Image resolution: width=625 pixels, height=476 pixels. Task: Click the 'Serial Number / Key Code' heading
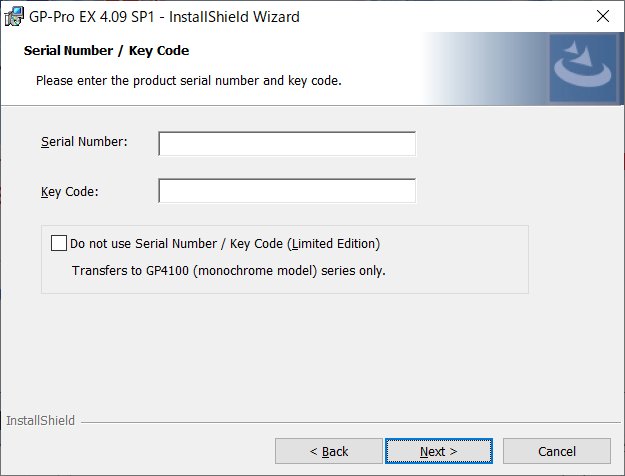[106, 51]
